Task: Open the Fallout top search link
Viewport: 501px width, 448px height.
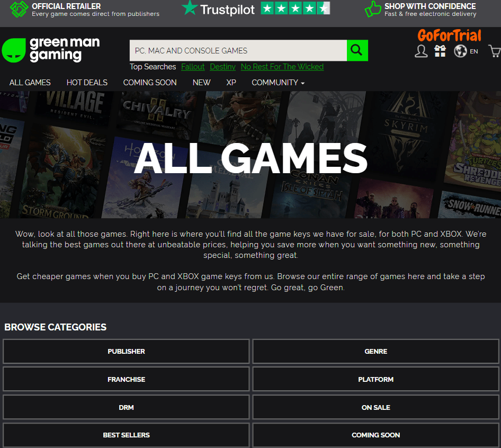Action: [x=193, y=67]
